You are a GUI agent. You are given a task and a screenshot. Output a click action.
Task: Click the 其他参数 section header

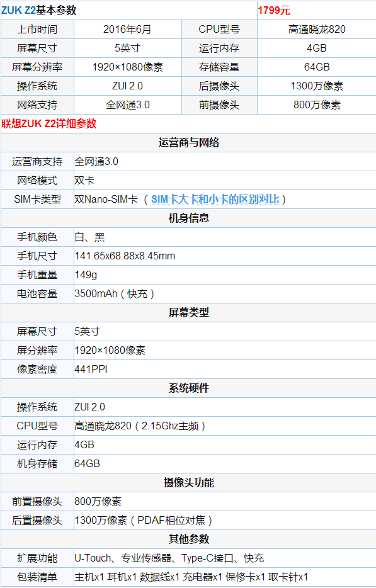tap(188, 540)
